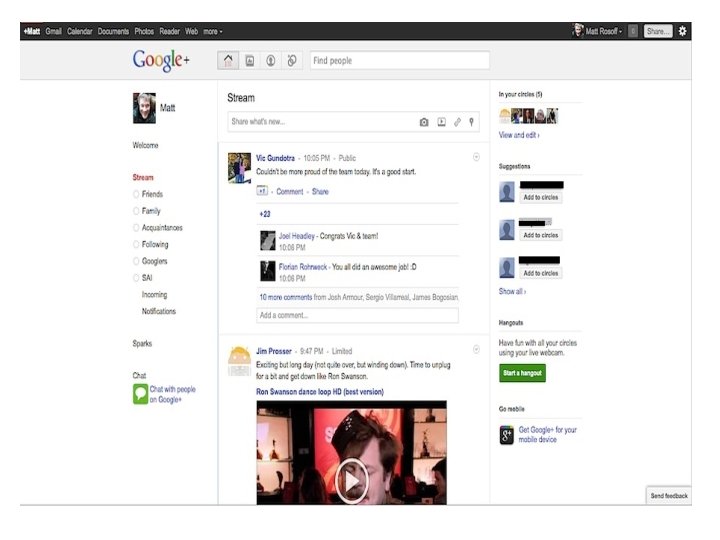Click Comment link on Vic Gundotra's post
Screen dimensions: 720x540
pos(290,191)
